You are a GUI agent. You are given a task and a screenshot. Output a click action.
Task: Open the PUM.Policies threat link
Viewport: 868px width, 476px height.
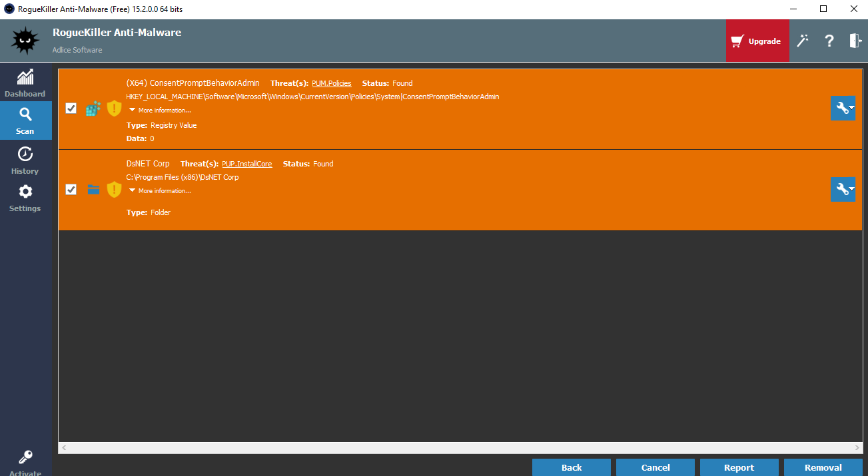tap(332, 83)
